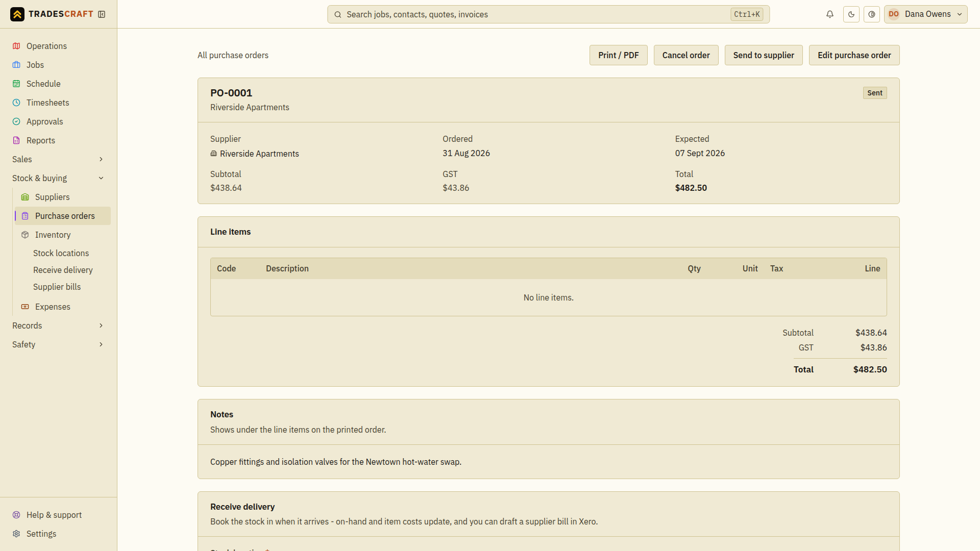The height and width of the screenshot is (551, 980).
Task: Open Supplier bills page
Action: [x=57, y=287]
